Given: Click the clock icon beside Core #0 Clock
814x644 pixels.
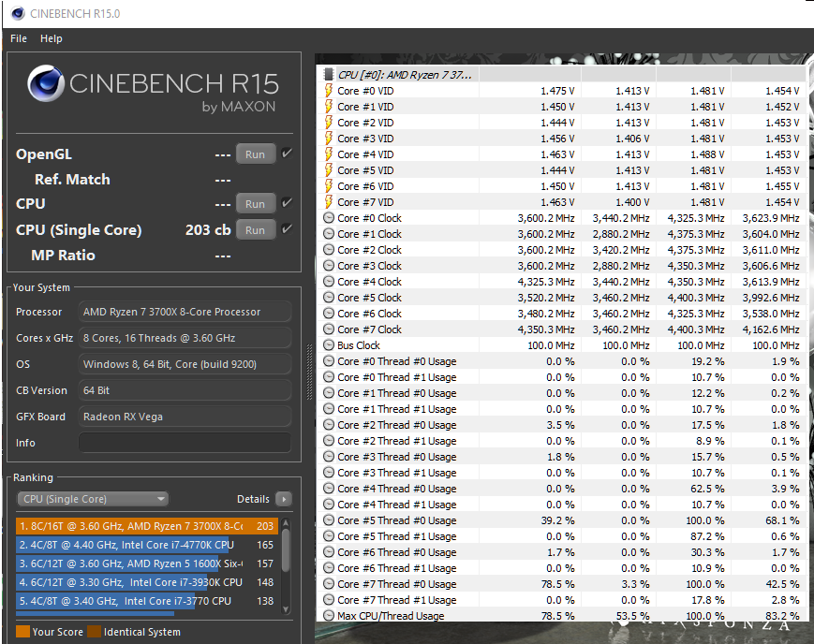Looking at the screenshot, I should [x=329, y=218].
